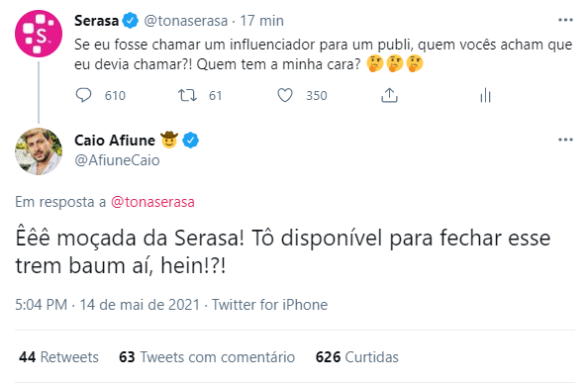The image size is (588, 388).
Task: Open the @AfiuneCaio handle
Action: [117, 160]
